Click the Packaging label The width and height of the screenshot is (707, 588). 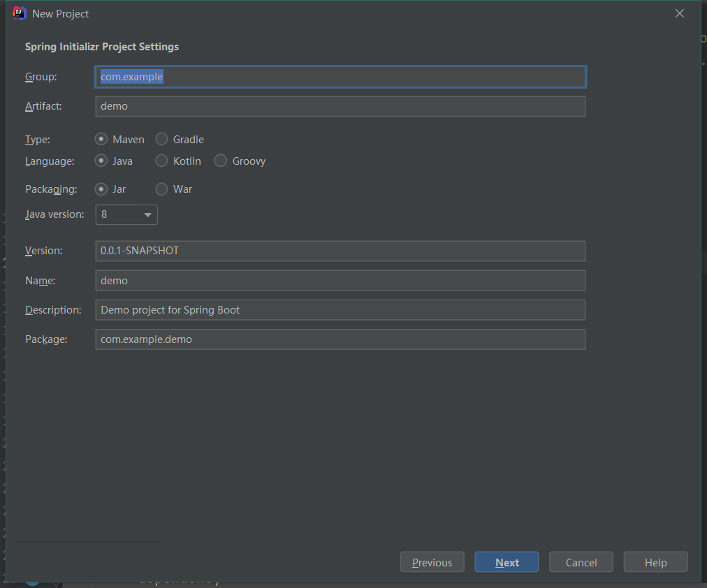click(x=51, y=189)
